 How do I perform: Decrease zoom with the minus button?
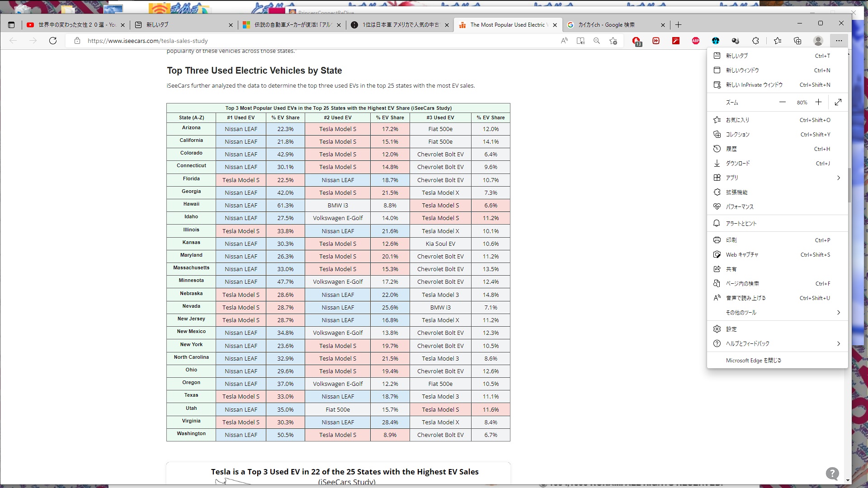tap(783, 102)
